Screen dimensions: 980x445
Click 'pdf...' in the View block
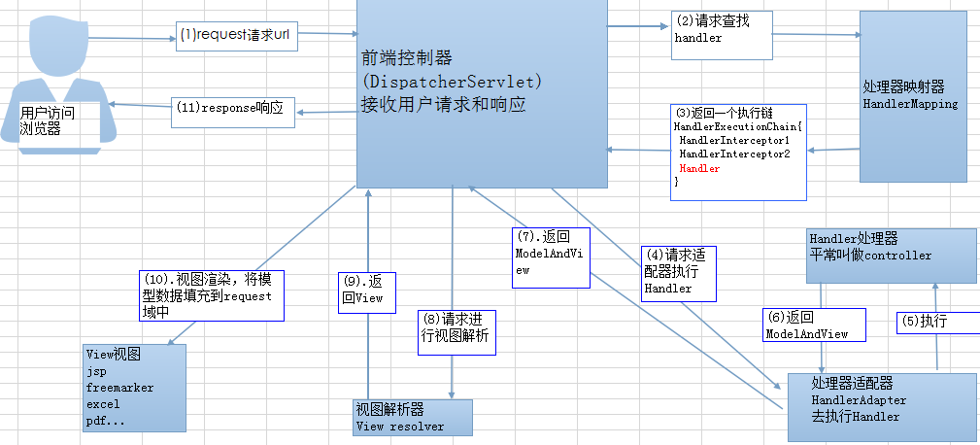(x=106, y=421)
